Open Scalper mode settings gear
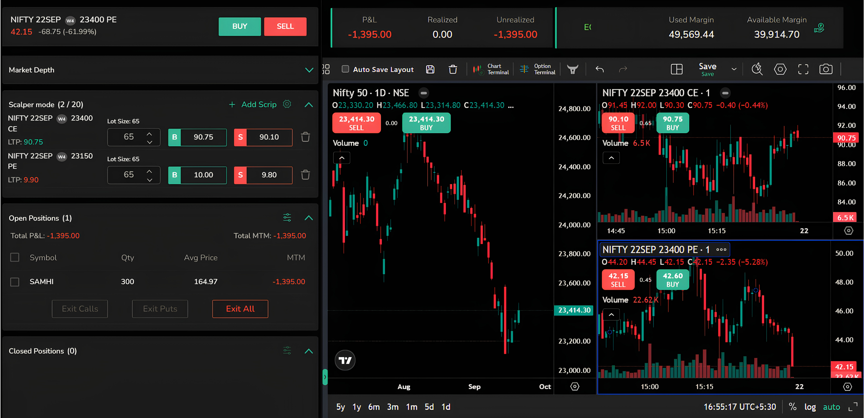The width and height of the screenshot is (868, 418). 287,104
